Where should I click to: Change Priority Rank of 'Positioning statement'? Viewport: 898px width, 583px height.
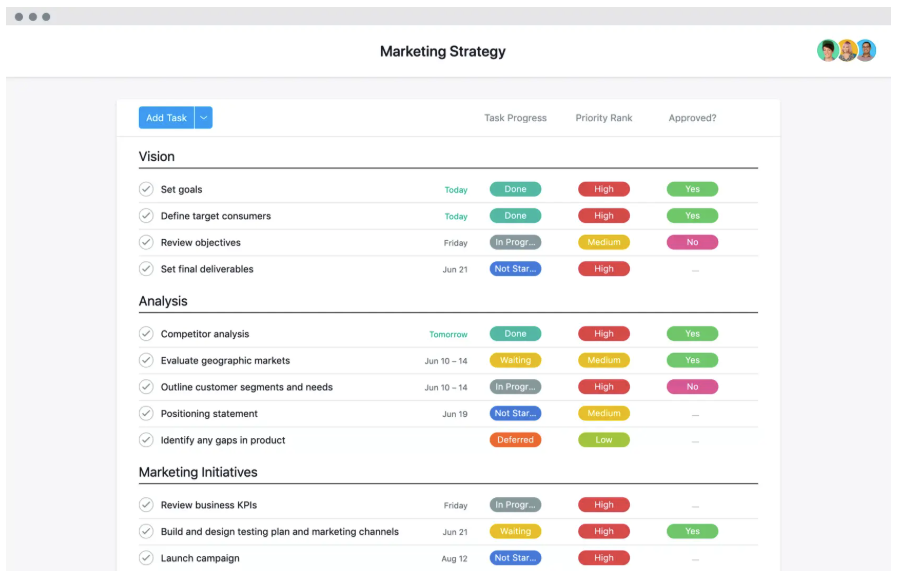pos(604,413)
